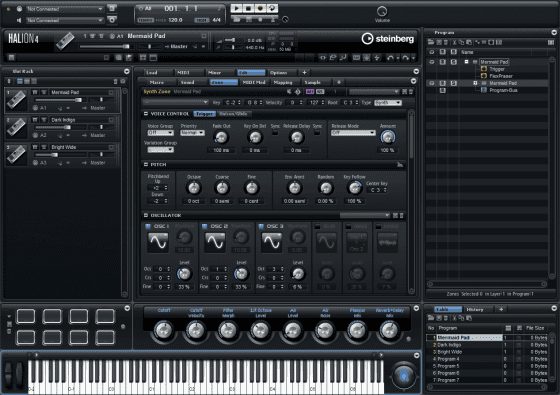Screen dimensions: 560x395
Task: Click the Record button in transport
Action: coord(260,8)
